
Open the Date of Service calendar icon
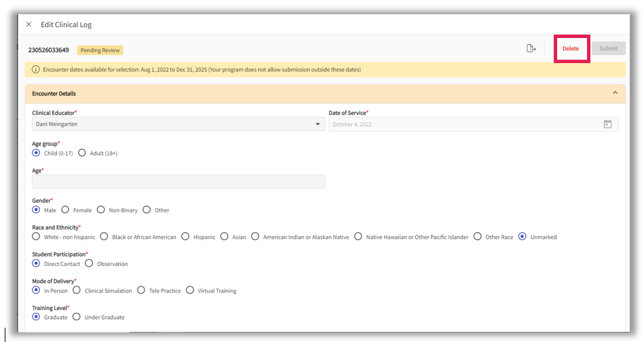click(607, 124)
